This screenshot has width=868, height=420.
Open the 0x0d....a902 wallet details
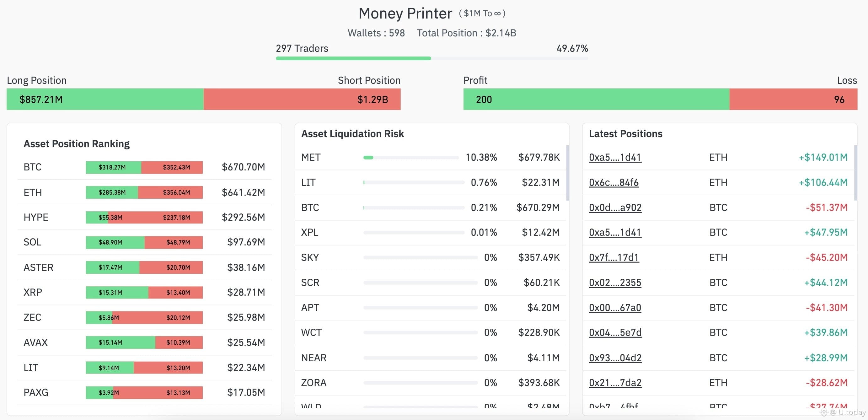(x=615, y=207)
